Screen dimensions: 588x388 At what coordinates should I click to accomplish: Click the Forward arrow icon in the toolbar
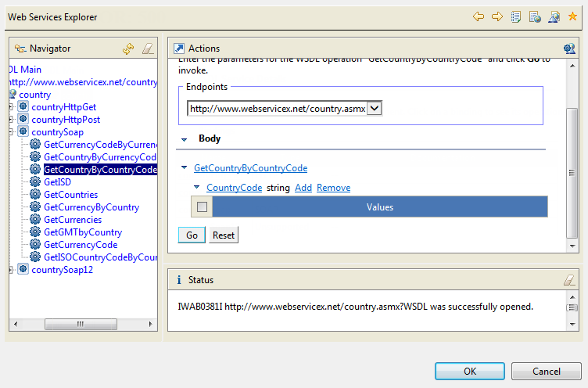coord(497,16)
